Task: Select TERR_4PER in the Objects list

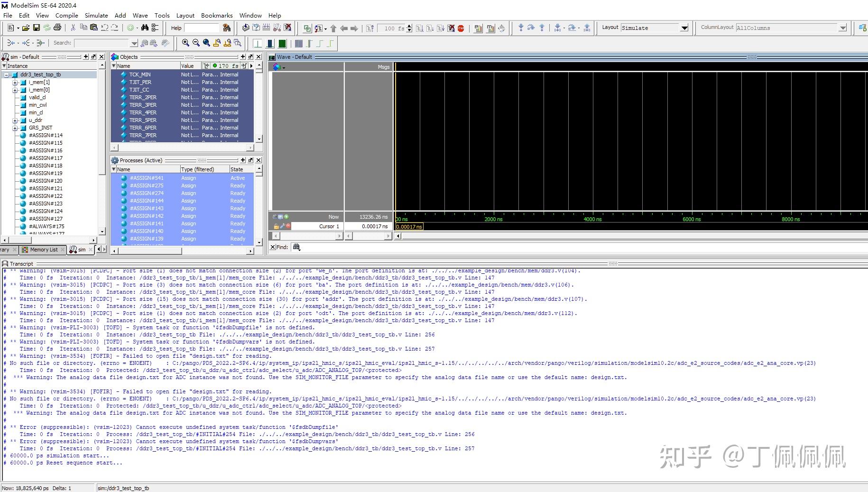Action: coord(143,112)
